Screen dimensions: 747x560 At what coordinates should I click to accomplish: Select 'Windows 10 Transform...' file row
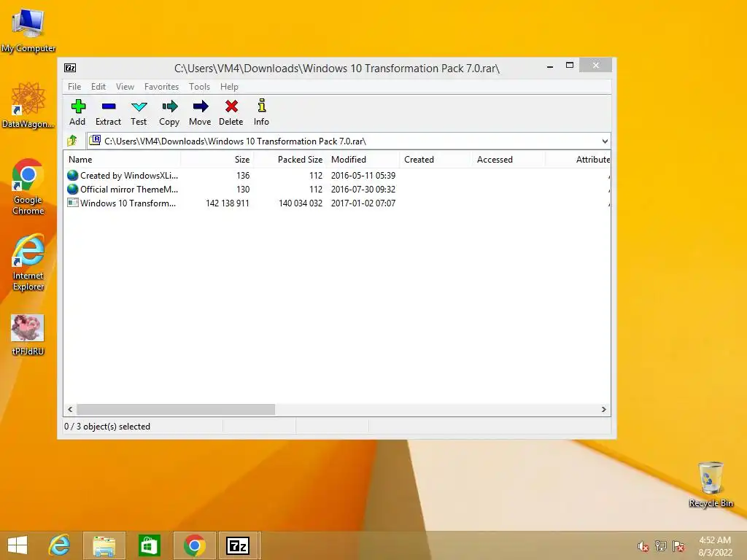(x=337, y=203)
